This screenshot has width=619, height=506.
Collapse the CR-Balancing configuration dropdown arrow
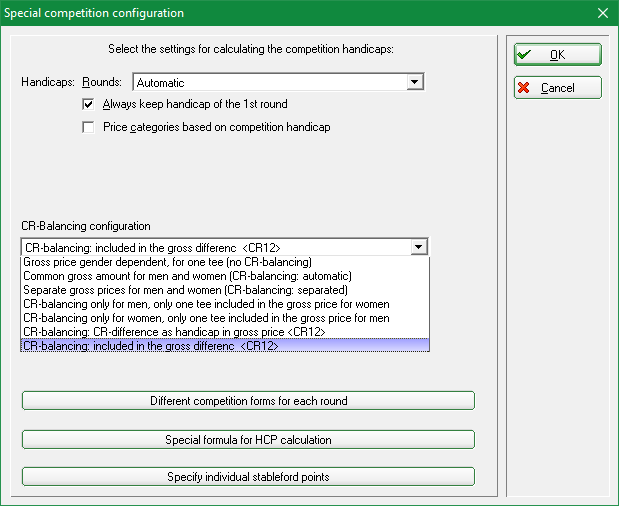tap(419, 247)
